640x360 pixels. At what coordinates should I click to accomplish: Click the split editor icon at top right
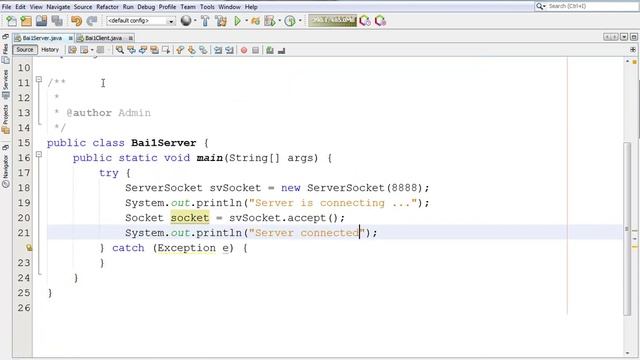(x=633, y=50)
